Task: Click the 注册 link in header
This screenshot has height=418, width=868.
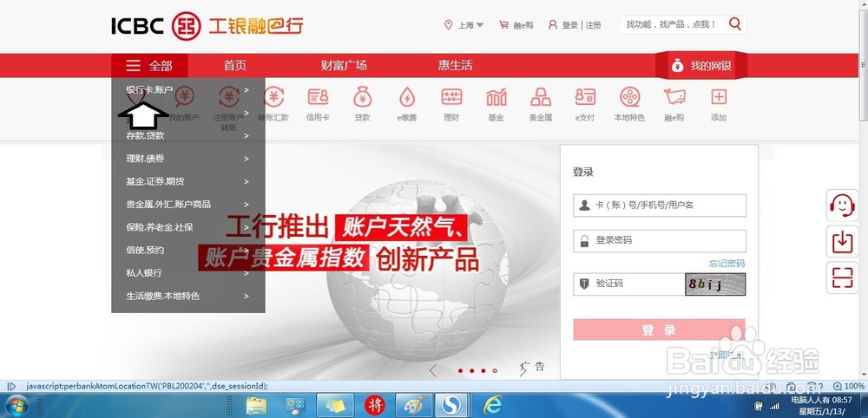Action: click(594, 25)
